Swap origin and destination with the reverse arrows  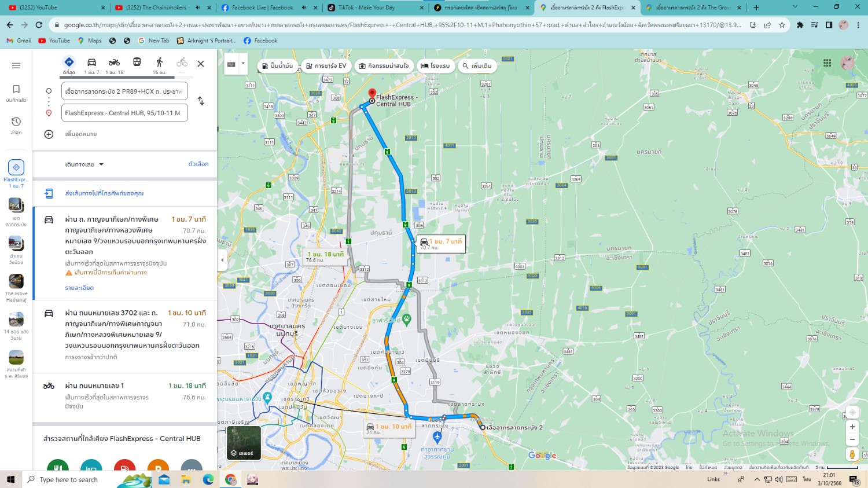tap(201, 101)
